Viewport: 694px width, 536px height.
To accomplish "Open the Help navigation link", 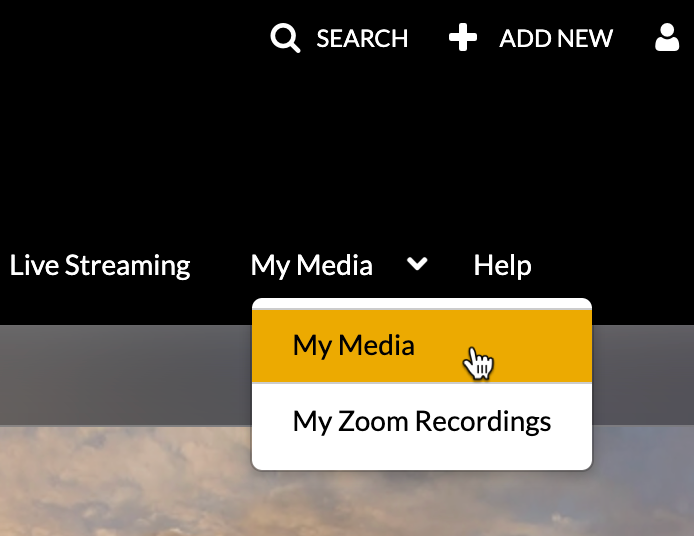I will tap(502, 265).
